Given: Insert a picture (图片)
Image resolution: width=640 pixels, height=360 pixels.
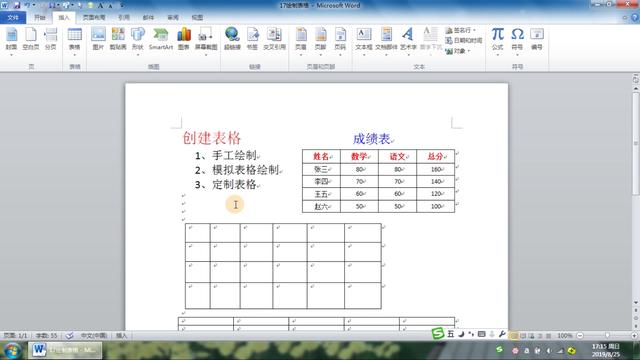Looking at the screenshot, I should [98, 40].
